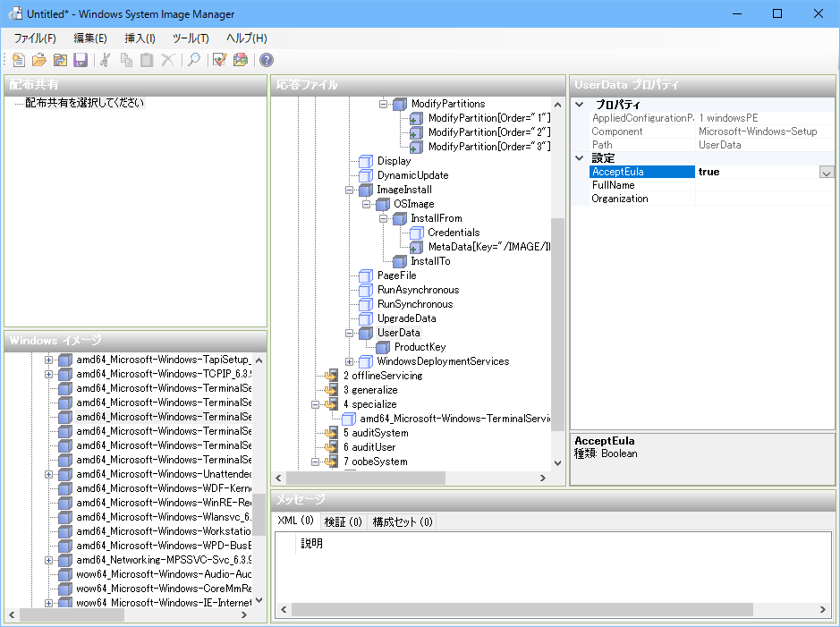Click the answer file vertical scrollbar thumb
The width and height of the screenshot is (840, 627).
point(557,324)
